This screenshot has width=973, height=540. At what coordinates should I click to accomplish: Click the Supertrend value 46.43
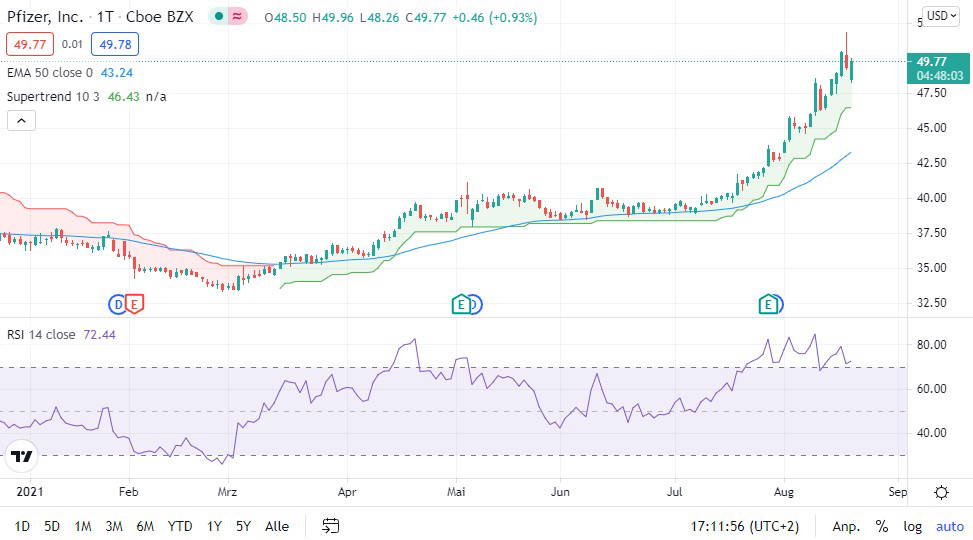123,97
